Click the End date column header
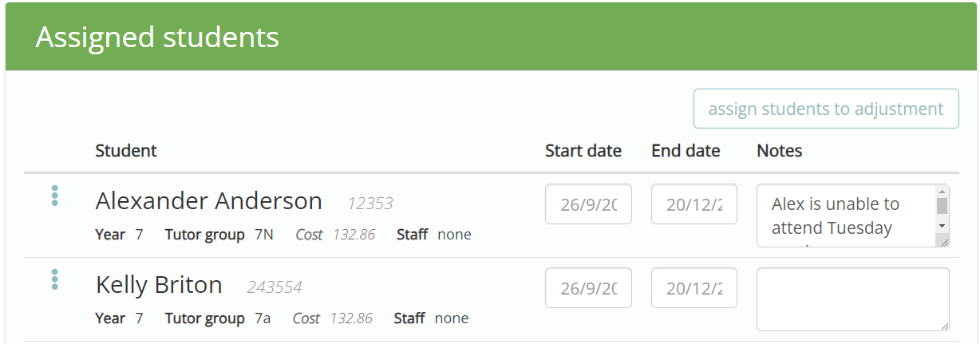Screen dimensions: 980x344 (686, 151)
